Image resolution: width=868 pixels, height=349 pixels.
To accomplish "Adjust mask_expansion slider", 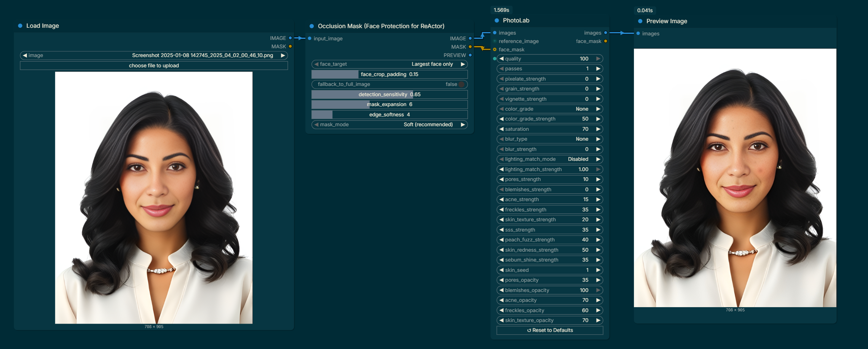I will click(389, 105).
